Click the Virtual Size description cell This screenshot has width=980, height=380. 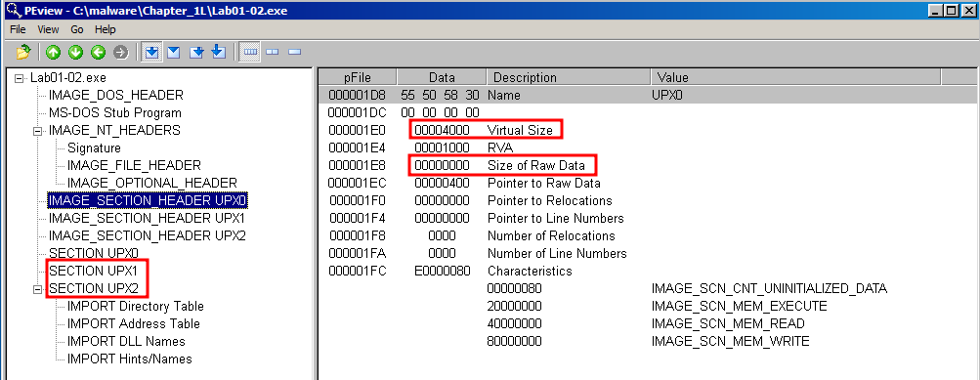pos(520,130)
